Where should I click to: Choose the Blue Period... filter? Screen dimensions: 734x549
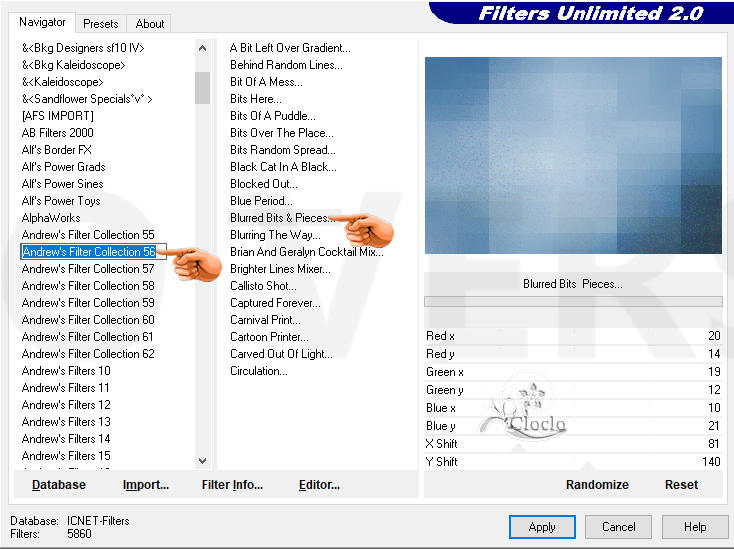261,201
